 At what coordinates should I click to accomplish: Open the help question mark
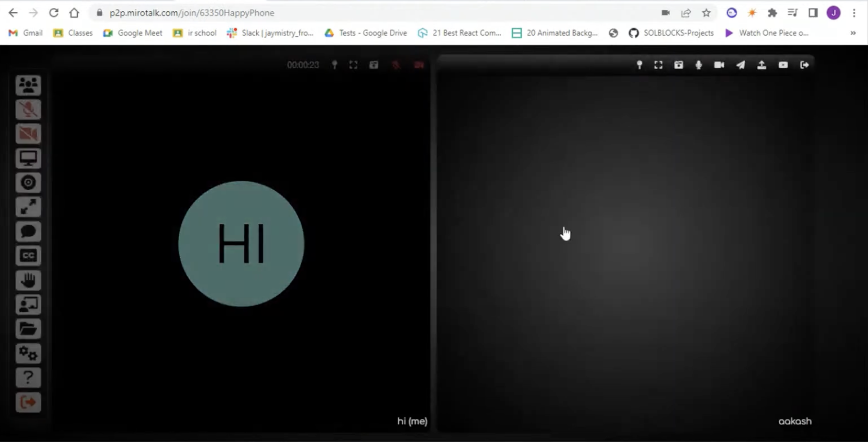pos(28,377)
